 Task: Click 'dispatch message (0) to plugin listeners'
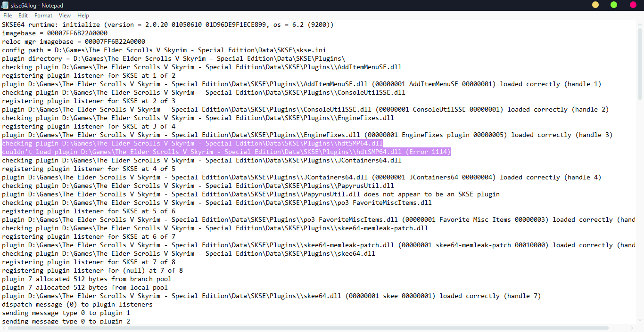77,304
